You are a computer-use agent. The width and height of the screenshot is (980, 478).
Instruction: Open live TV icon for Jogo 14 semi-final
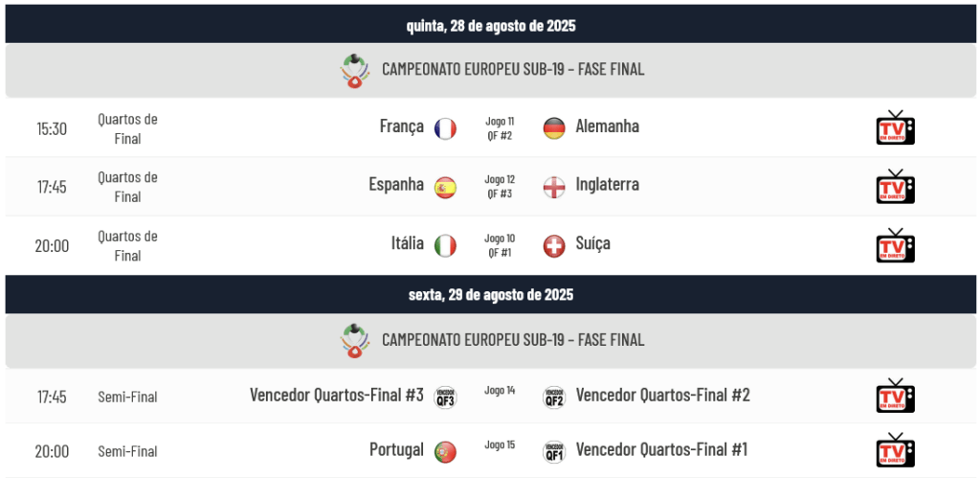pyautogui.click(x=895, y=396)
